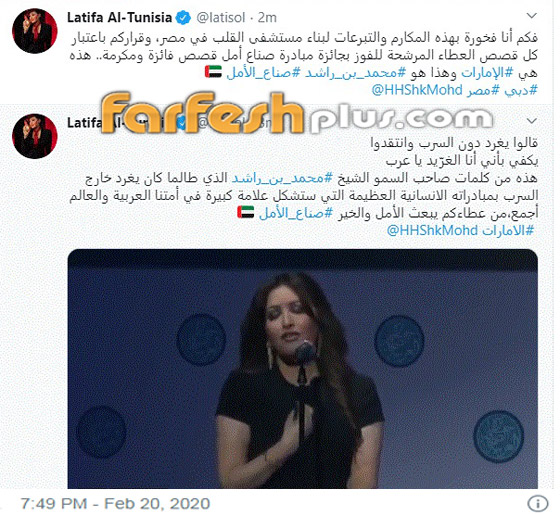
Task: Open first tweet's profile avatar
Action: point(34,31)
